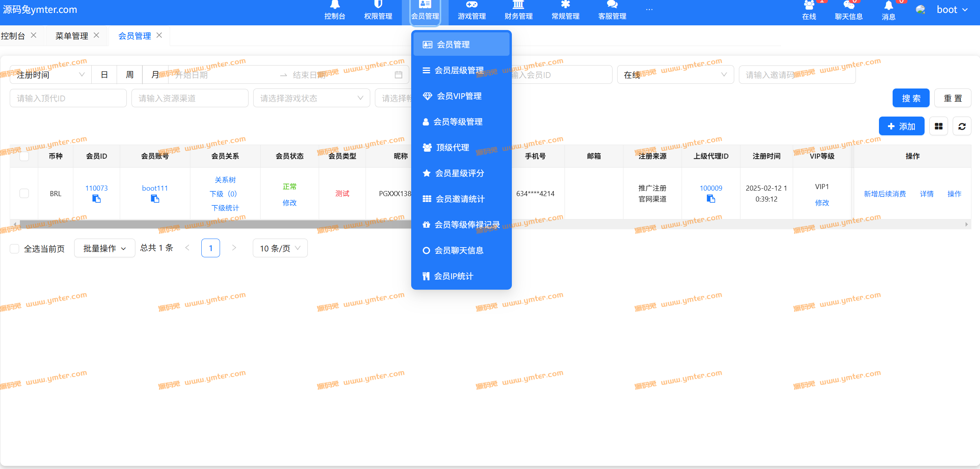Viewport: 980px width, 469px height.
Task: Select the table header checkbox
Action: coord(24,156)
